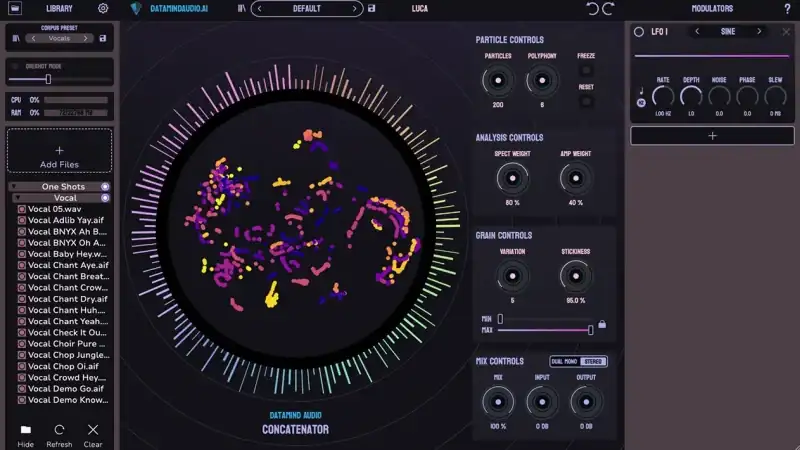This screenshot has width=800, height=450.
Task: Click the Polyphony knob
Action: pyautogui.click(x=542, y=80)
